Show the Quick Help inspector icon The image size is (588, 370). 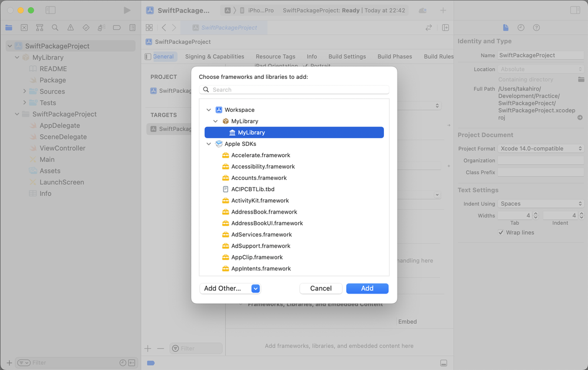pyautogui.click(x=536, y=28)
